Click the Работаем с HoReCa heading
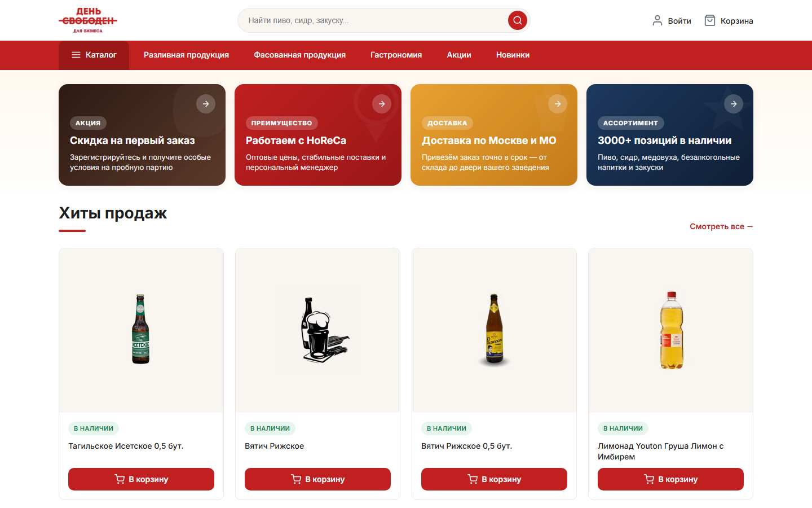Viewport: 812px width, 508px height. [296, 141]
